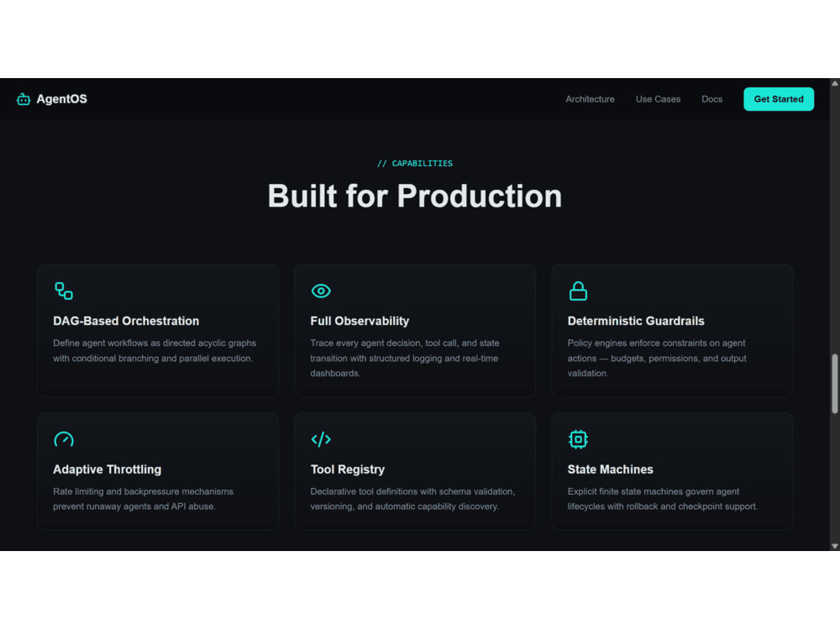This screenshot has height=630, width=840.
Task: Click the State Machines chip icon
Action: tap(578, 439)
